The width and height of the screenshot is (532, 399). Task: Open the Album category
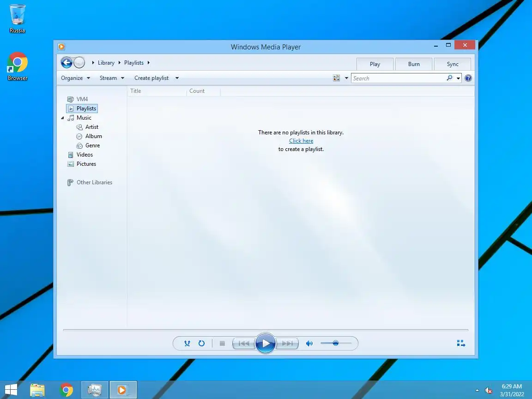(x=89, y=136)
